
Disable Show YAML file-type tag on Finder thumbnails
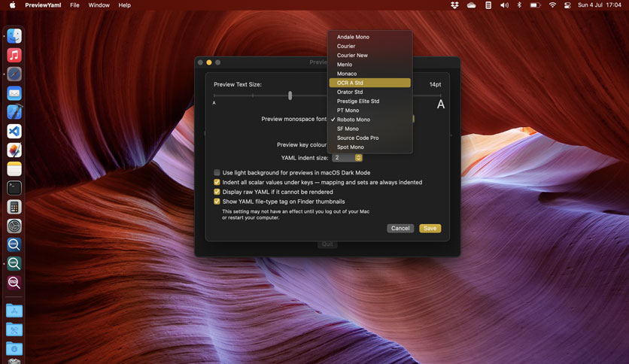[x=217, y=202]
